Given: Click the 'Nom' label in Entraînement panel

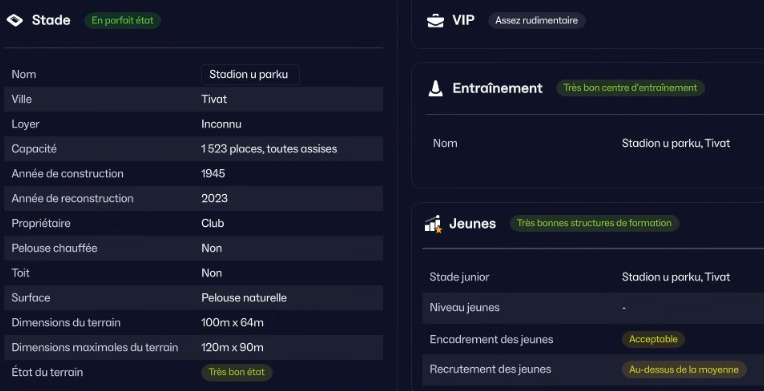Looking at the screenshot, I should tap(445, 144).
